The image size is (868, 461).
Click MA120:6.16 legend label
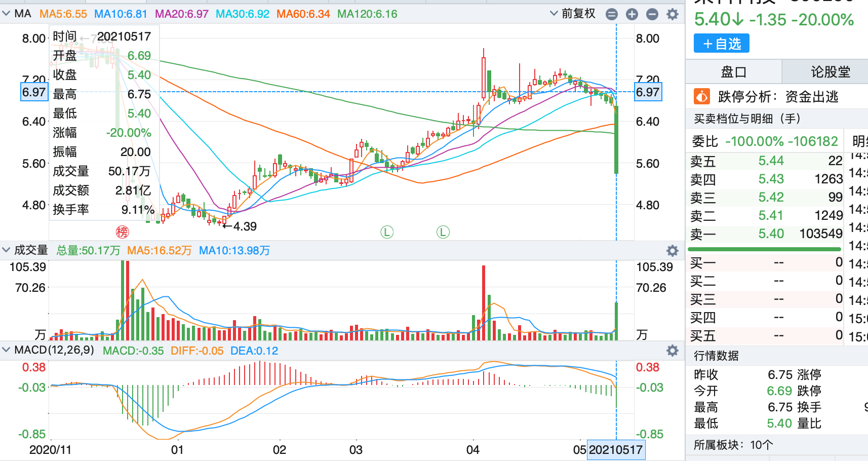pos(367,14)
